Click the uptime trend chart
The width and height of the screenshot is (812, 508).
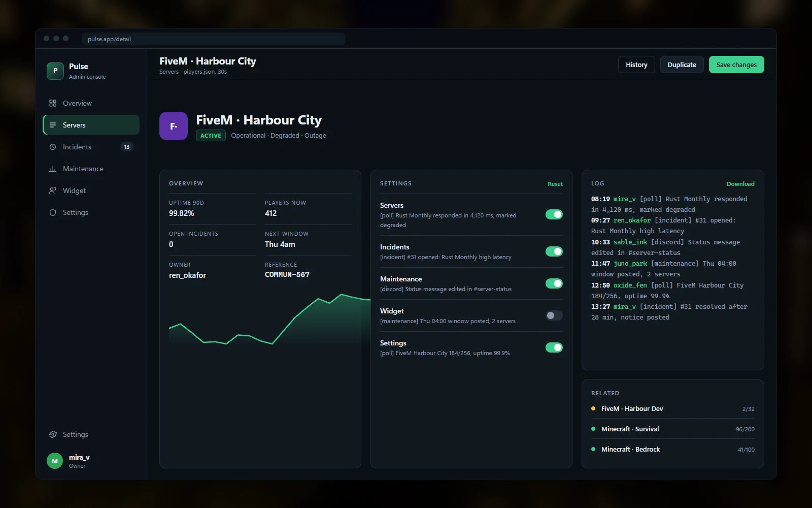[x=270, y=319]
